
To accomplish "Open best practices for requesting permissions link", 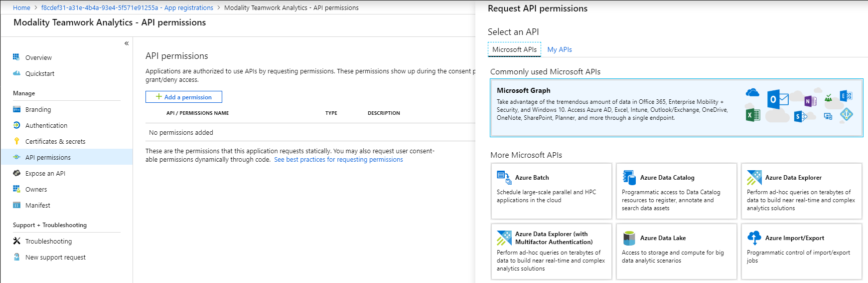I will pos(338,160).
